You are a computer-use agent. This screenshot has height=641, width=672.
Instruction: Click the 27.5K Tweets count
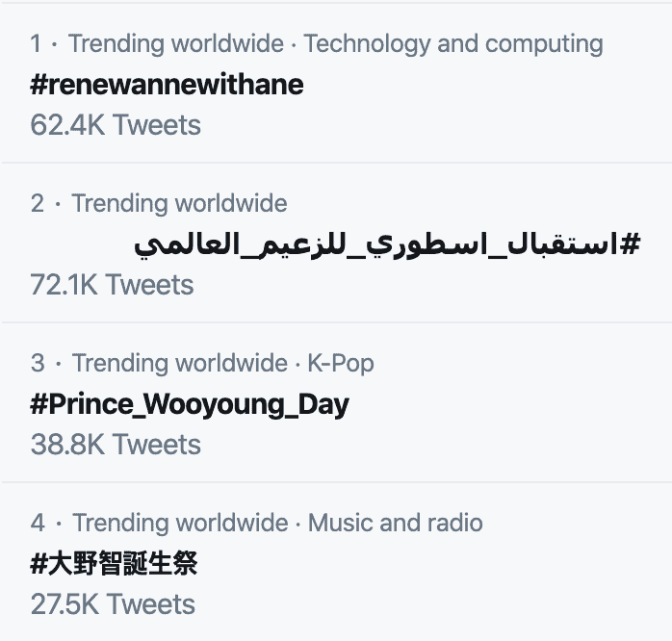113,604
